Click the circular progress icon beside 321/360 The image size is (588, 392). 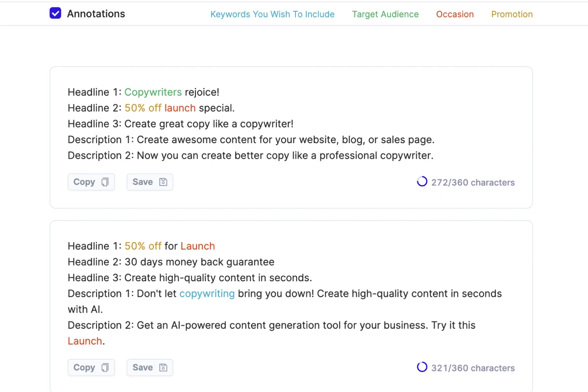click(x=422, y=367)
